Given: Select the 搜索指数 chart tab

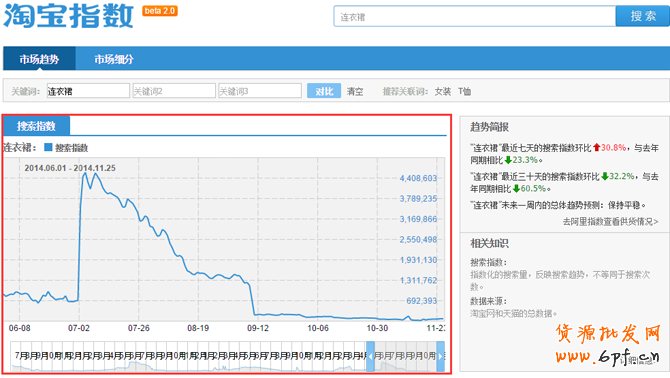Looking at the screenshot, I should point(36,126).
